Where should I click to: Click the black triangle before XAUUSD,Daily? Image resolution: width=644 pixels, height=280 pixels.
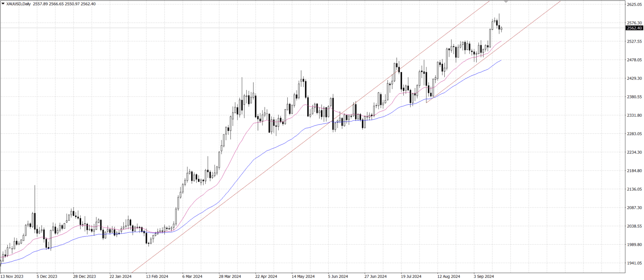click(x=3, y=3)
